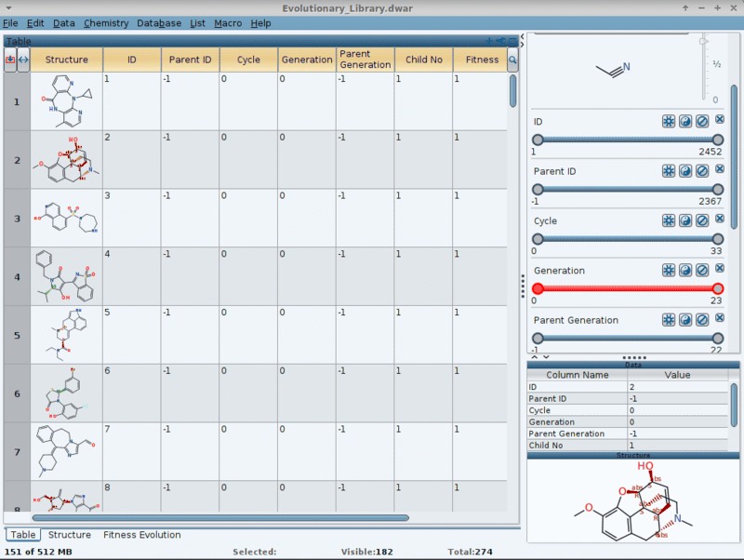Click the double-arrow icon left of Structure header

pos(23,60)
